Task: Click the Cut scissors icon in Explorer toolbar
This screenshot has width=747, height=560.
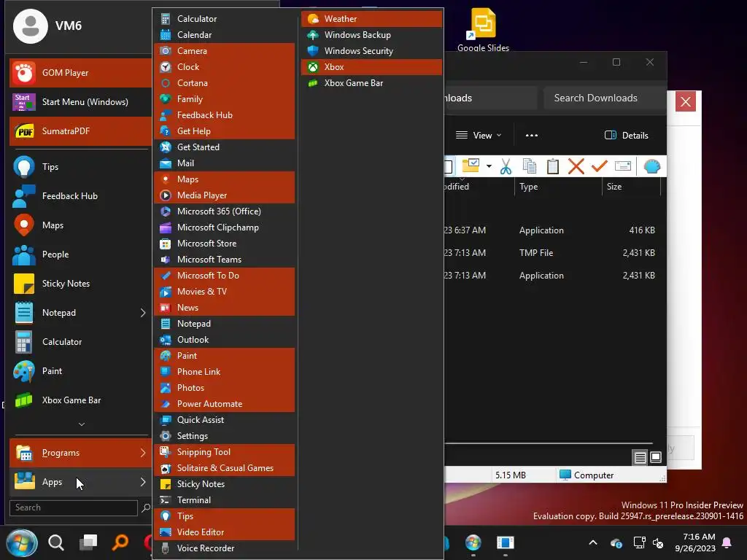Action: pyautogui.click(x=506, y=167)
